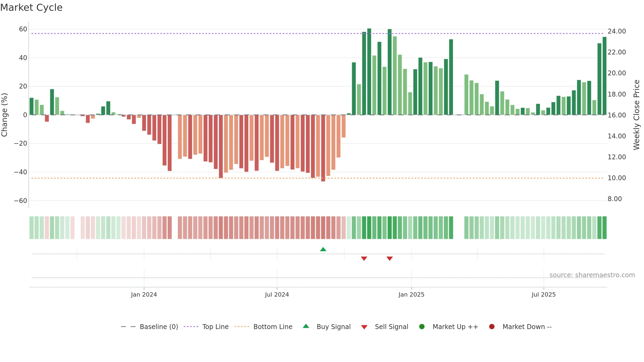Toggle Market Up ++ legend entry
This screenshot has width=644, height=362.
448,327
